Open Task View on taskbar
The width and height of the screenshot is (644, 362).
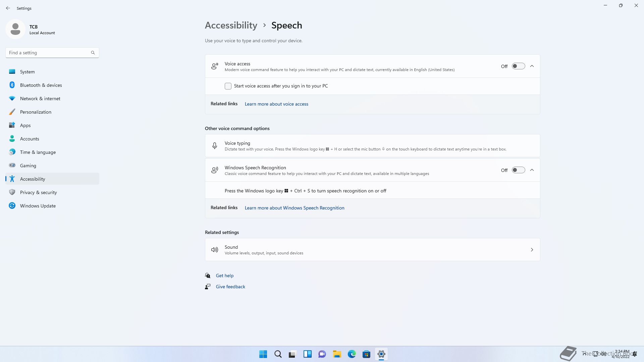(x=293, y=354)
